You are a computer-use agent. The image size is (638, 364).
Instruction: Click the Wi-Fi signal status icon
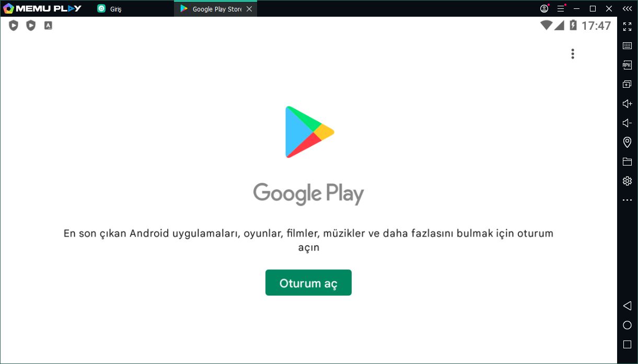[x=547, y=25]
